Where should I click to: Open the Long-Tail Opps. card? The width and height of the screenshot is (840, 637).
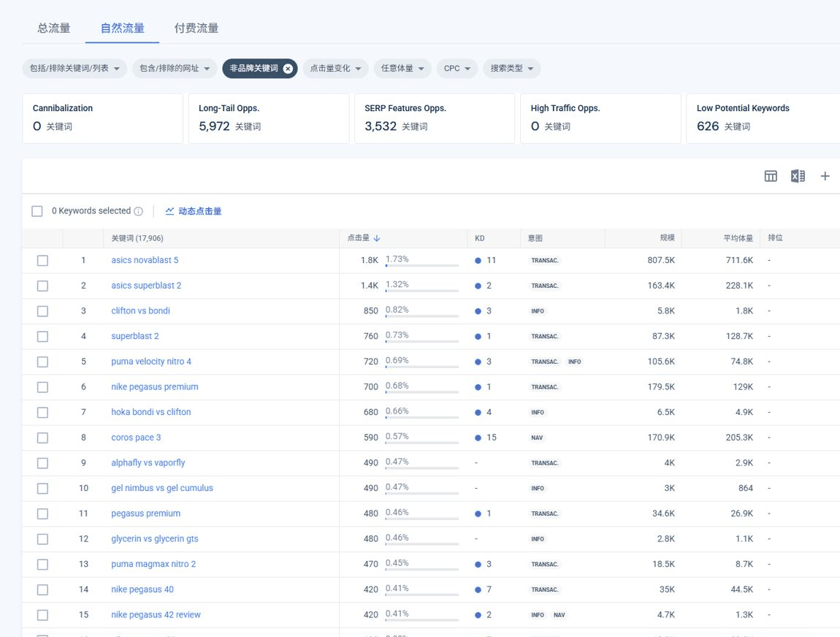pyautogui.click(x=268, y=118)
